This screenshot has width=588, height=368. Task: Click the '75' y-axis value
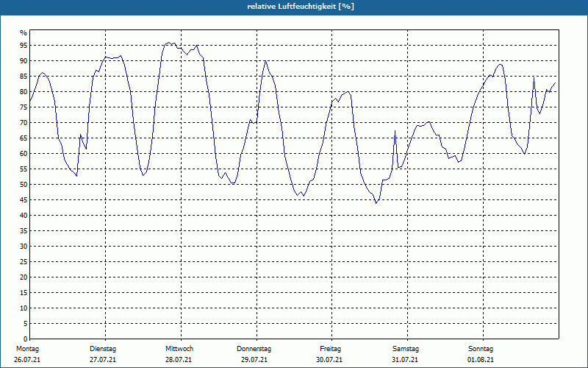(x=24, y=107)
